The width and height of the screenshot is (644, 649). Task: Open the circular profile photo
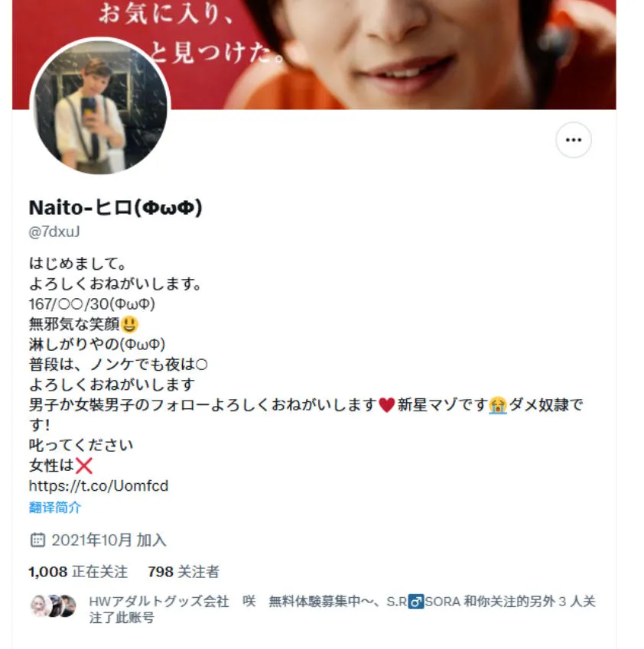click(x=100, y=106)
